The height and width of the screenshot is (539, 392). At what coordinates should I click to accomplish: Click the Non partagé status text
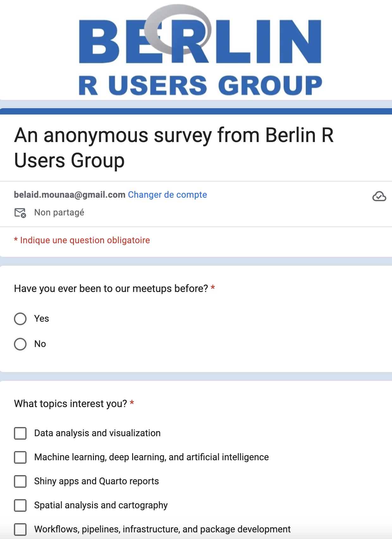pos(59,213)
